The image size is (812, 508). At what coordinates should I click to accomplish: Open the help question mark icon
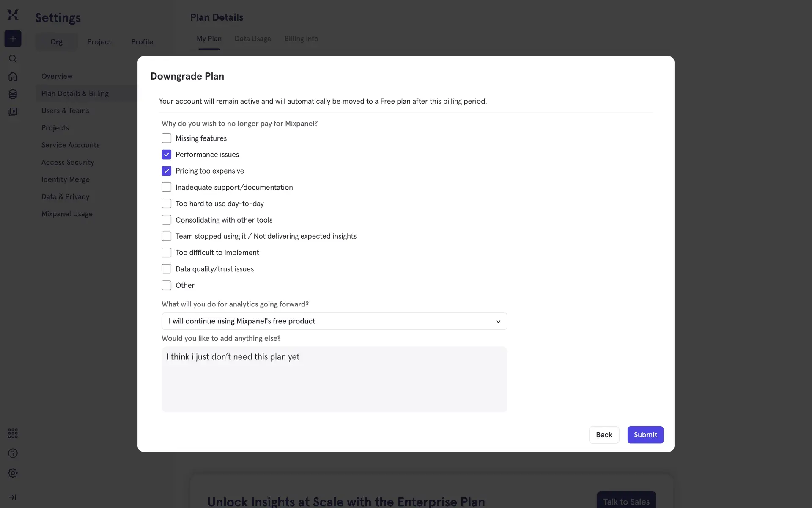click(x=13, y=453)
